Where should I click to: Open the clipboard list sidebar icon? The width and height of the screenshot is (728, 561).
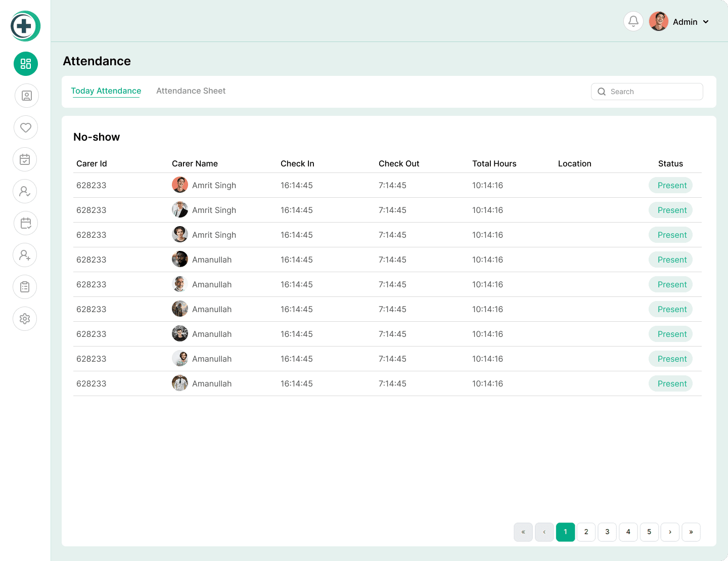[25, 287]
